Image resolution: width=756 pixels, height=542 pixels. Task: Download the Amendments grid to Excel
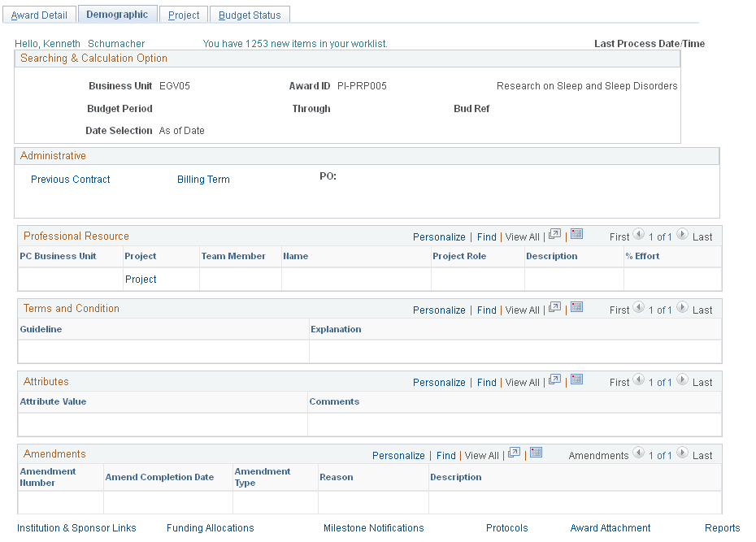[x=536, y=452]
